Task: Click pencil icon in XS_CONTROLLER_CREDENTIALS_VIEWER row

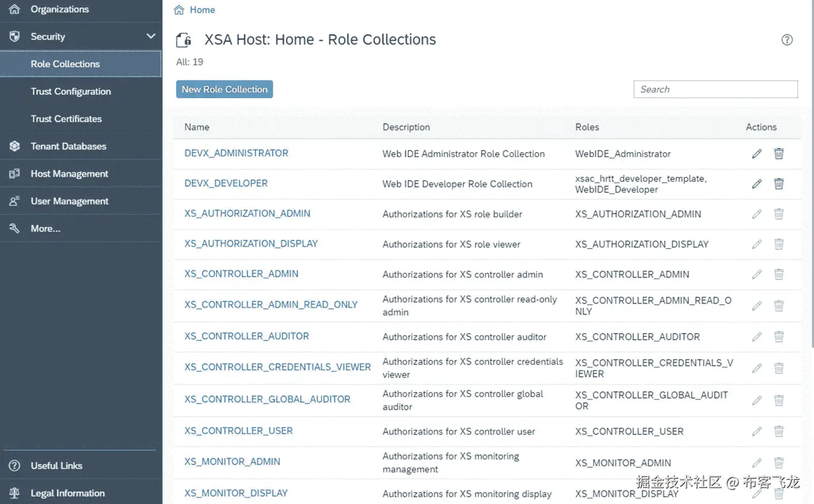Action: coord(757,368)
